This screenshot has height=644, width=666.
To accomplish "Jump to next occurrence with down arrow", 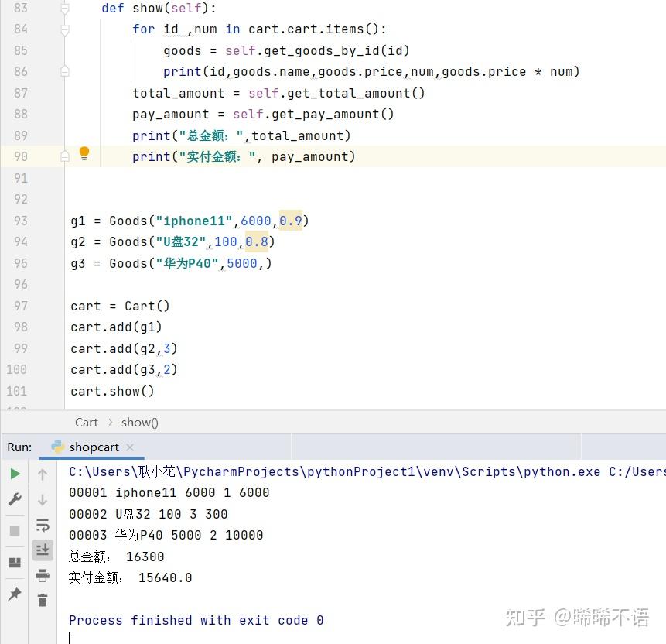I will coord(43,499).
